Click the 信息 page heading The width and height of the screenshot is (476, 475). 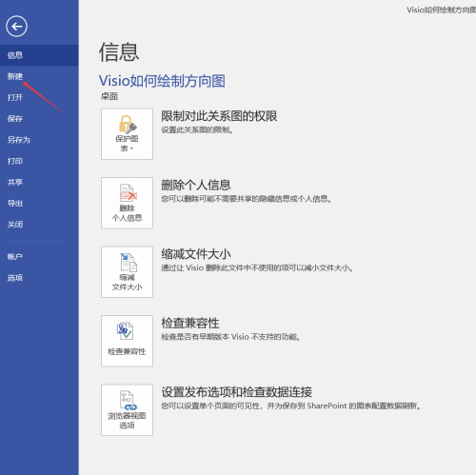pyautogui.click(x=119, y=52)
